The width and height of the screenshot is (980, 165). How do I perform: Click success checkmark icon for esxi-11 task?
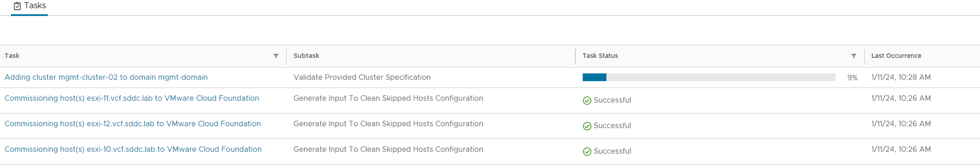tap(587, 101)
